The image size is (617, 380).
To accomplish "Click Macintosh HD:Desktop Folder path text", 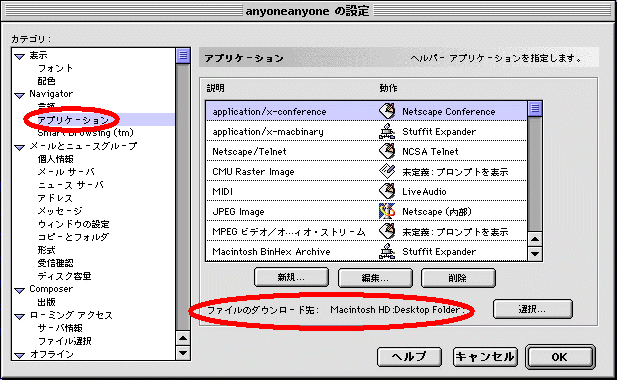I will 397,310.
